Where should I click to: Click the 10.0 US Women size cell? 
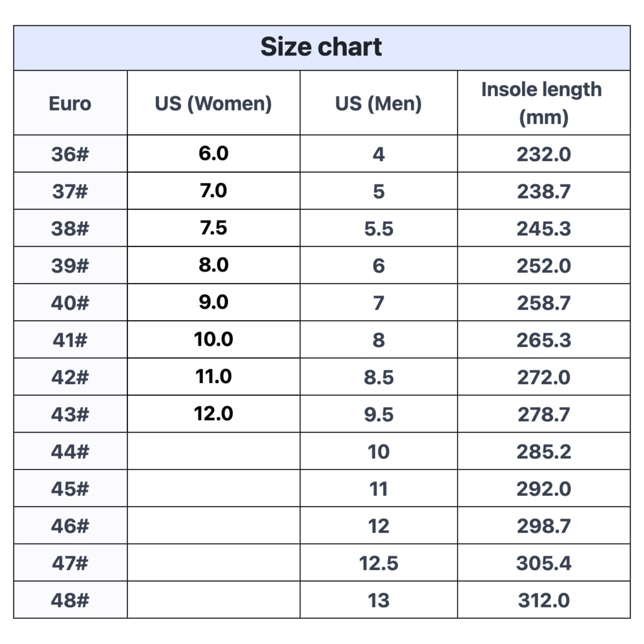(213, 339)
